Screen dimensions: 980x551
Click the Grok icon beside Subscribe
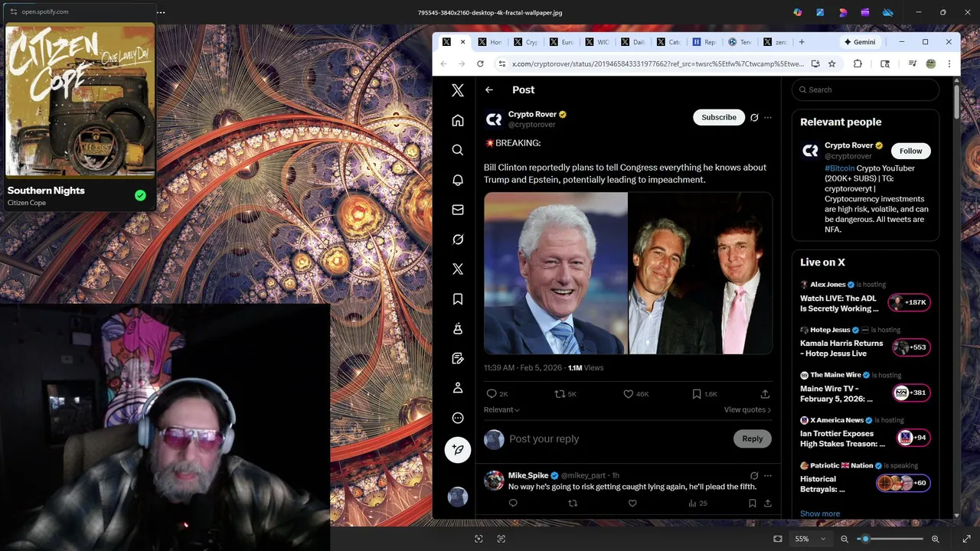[754, 117]
